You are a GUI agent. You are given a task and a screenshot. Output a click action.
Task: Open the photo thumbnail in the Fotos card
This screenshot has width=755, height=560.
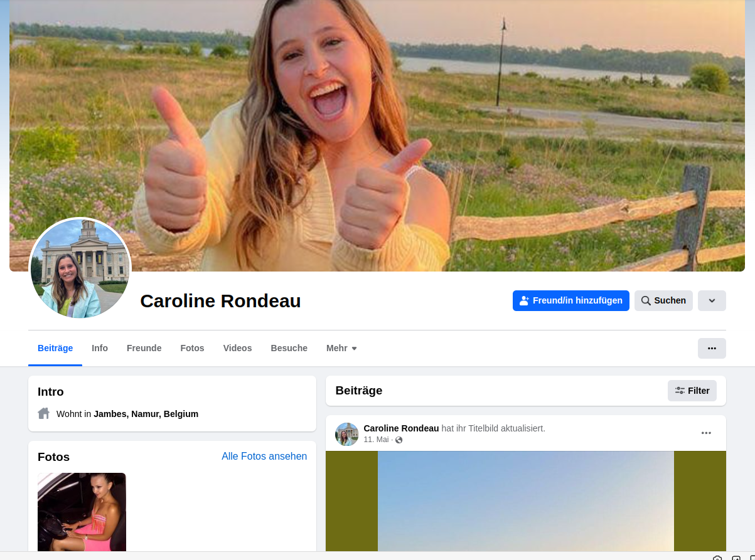coord(82,512)
